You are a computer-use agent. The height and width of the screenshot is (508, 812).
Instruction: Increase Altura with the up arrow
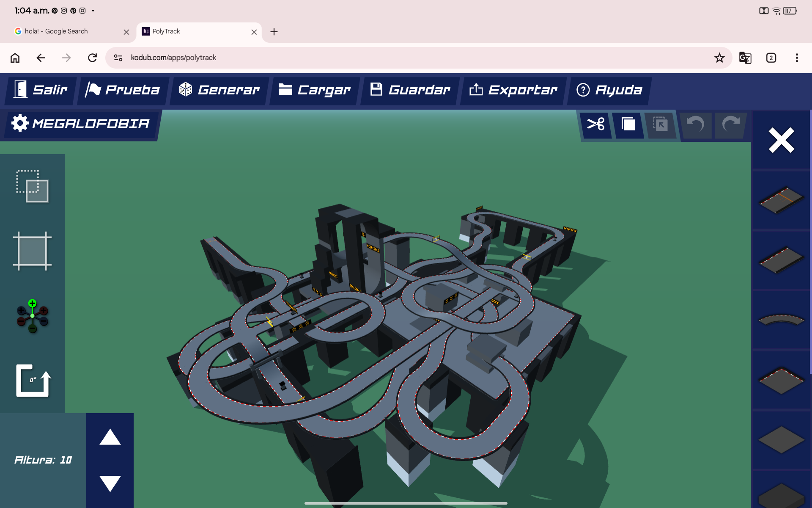click(x=110, y=437)
